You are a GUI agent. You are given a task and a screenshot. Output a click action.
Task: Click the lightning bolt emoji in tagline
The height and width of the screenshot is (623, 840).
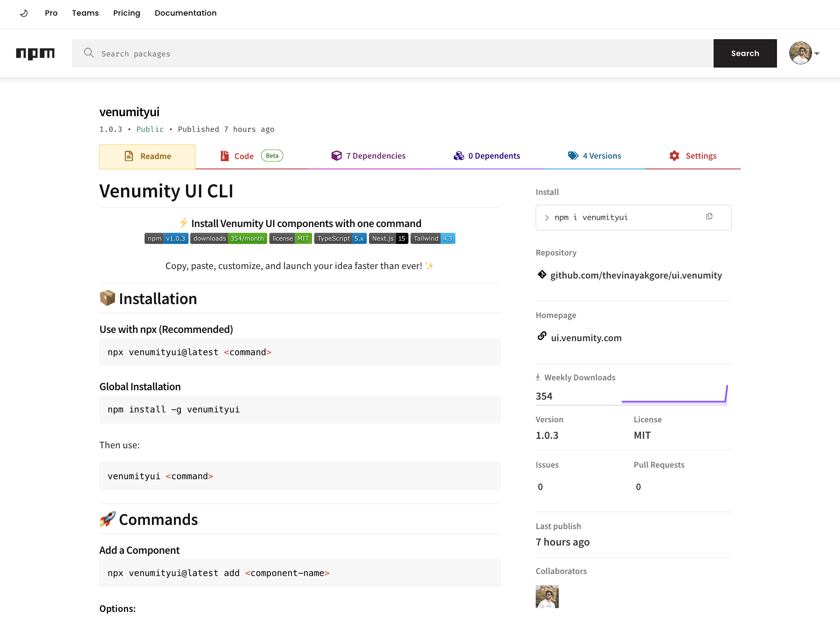point(184,223)
